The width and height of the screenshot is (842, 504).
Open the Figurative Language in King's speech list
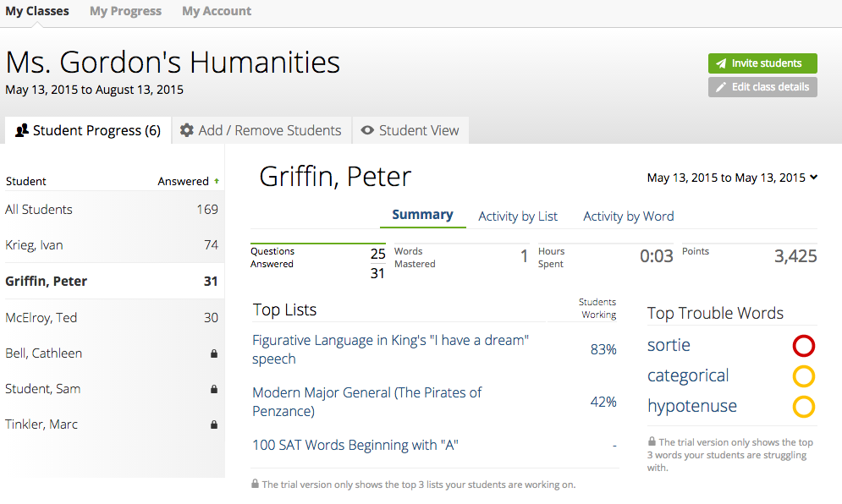coord(390,349)
